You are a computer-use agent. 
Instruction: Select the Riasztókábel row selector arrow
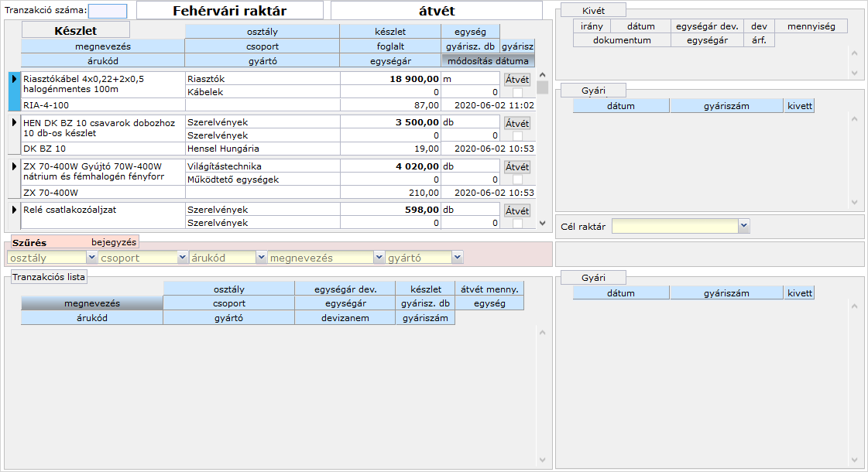[14, 79]
